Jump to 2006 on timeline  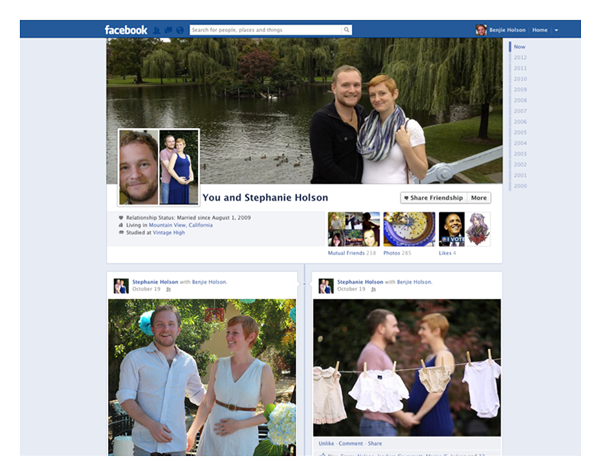(x=520, y=122)
